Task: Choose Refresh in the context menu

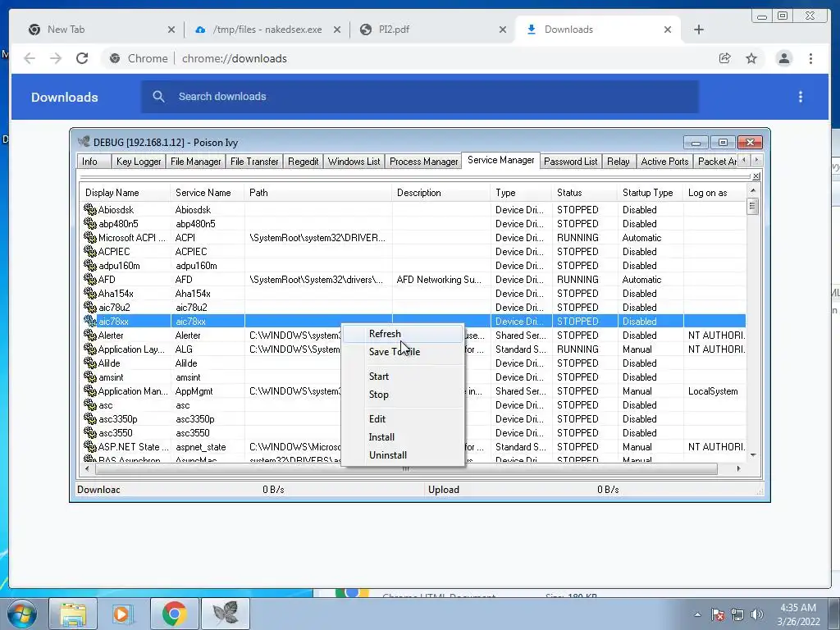Action: point(403,334)
